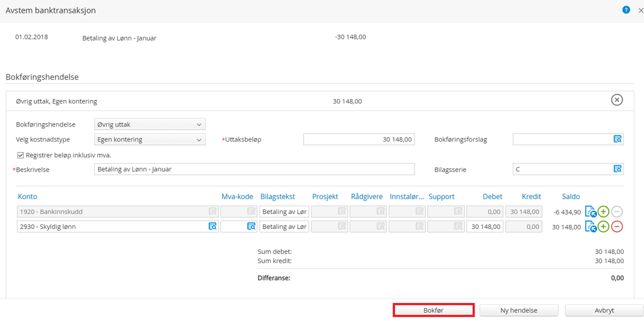Viewport: 644px width, 321px height.
Task: Open lookup icon in Bilagsserie field
Action: click(x=618, y=169)
